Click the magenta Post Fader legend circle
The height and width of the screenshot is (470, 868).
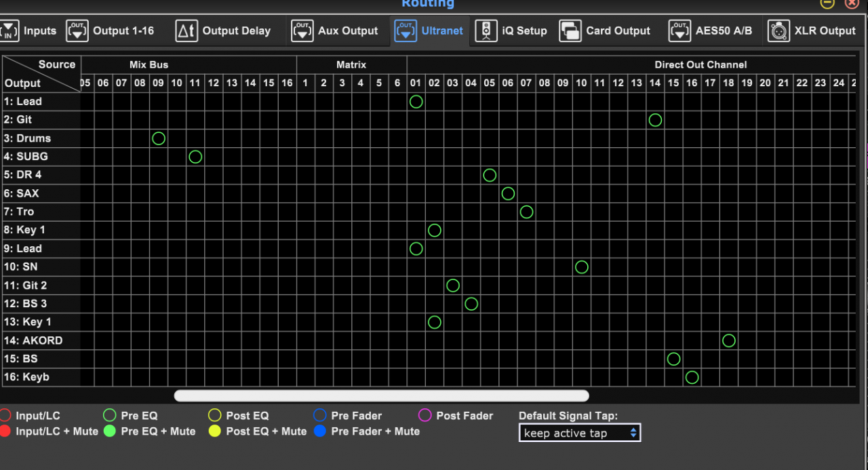(x=425, y=416)
